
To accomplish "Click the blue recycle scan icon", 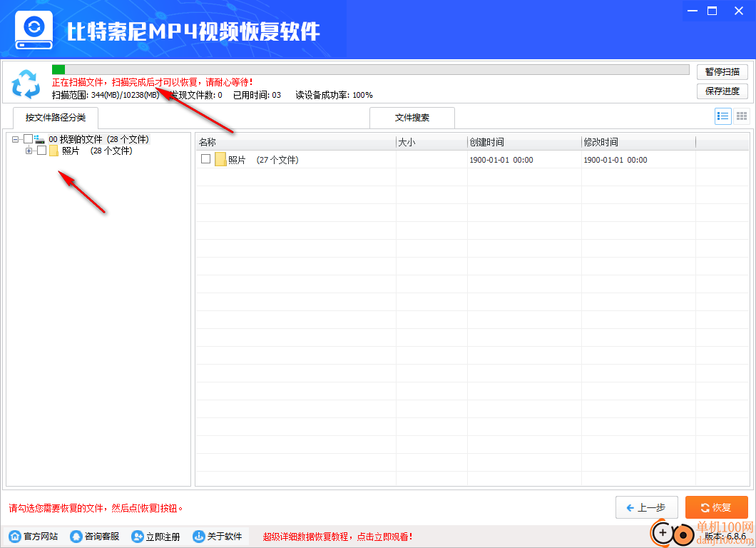I will (26, 84).
